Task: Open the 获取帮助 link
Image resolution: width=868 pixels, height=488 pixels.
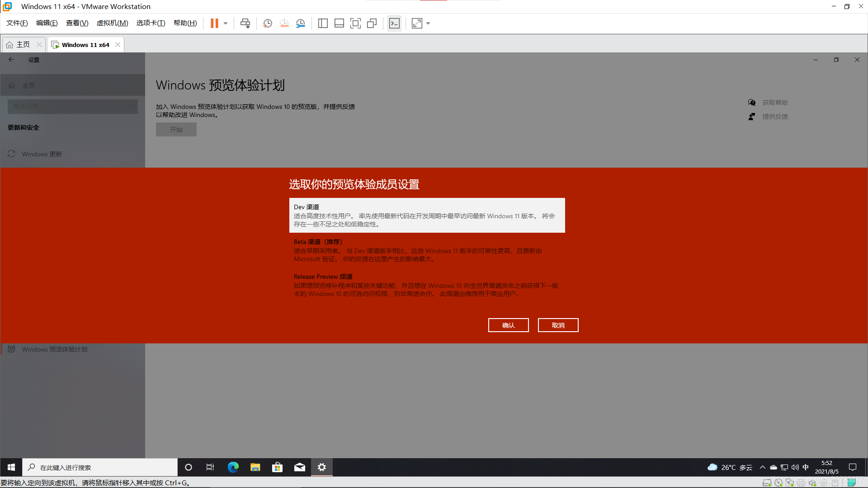Action: pyautogui.click(x=775, y=103)
